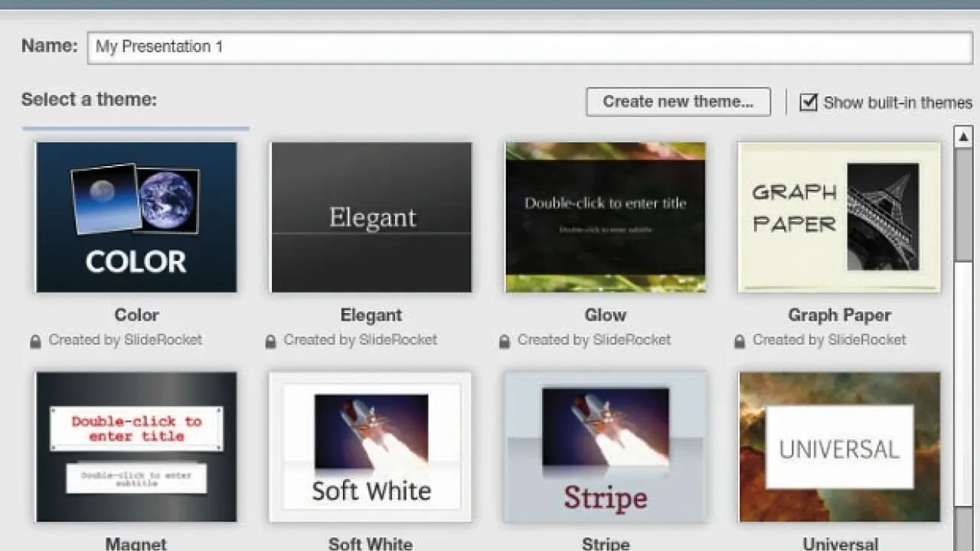
Task: Select the Universal theme thumbnail
Action: pyautogui.click(x=839, y=447)
